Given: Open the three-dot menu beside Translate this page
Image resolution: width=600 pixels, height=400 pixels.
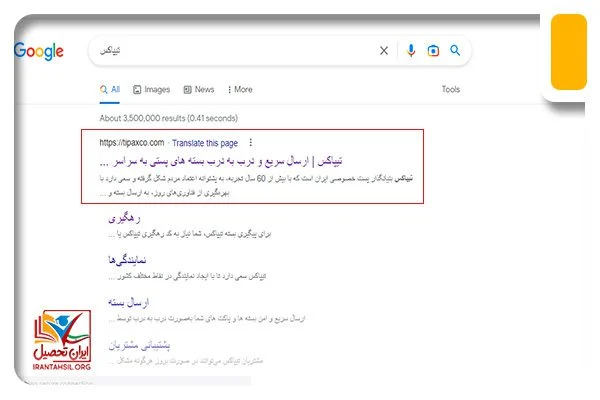Looking at the screenshot, I should pyautogui.click(x=251, y=142).
